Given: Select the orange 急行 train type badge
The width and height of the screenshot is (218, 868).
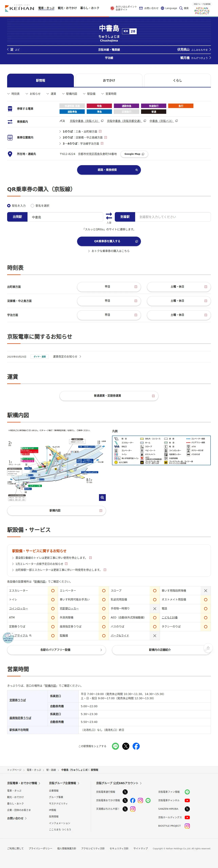Looking at the screenshot, I should pyautogui.click(x=181, y=106).
